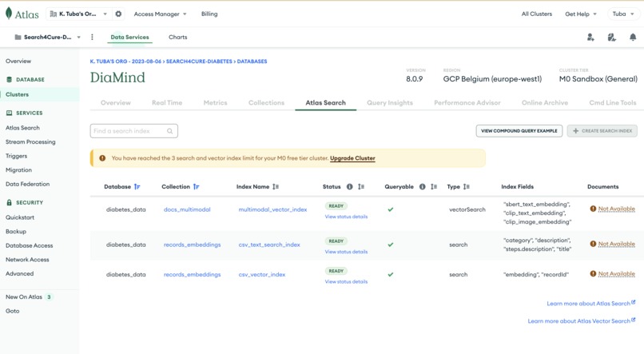
Task: Click the Atlas leaf logo
Action: 9,13
